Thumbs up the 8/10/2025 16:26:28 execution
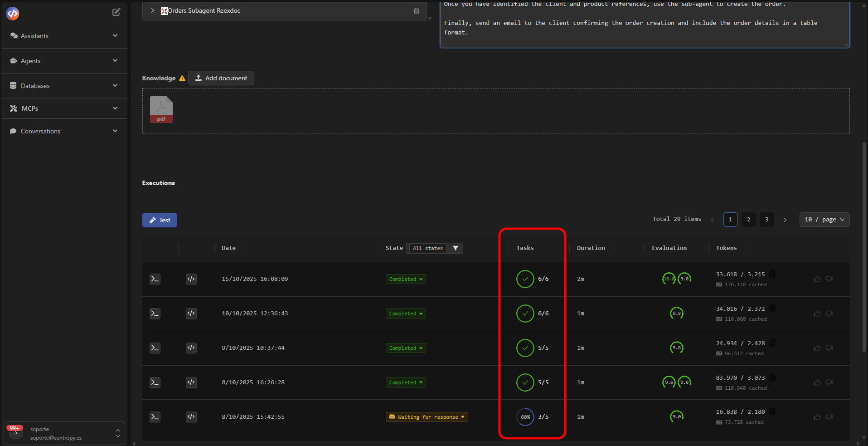Image resolution: width=868 pixels, height=446 pixels. click(817, 382)
